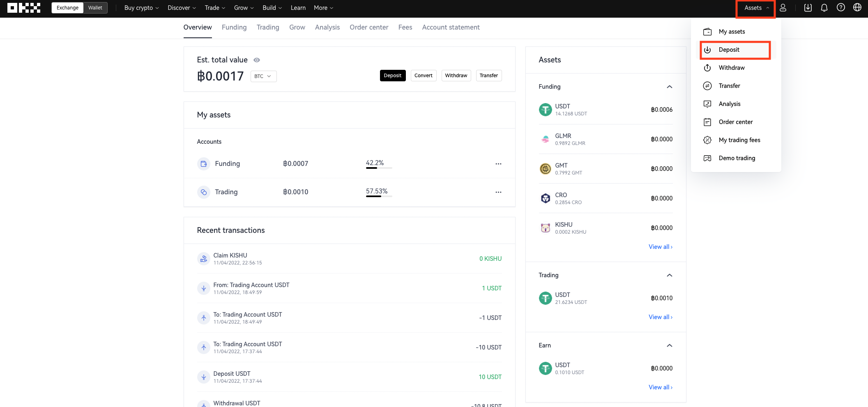Select Deposit from the Assets menu
The image size is (868, 407).
[735, 50]
